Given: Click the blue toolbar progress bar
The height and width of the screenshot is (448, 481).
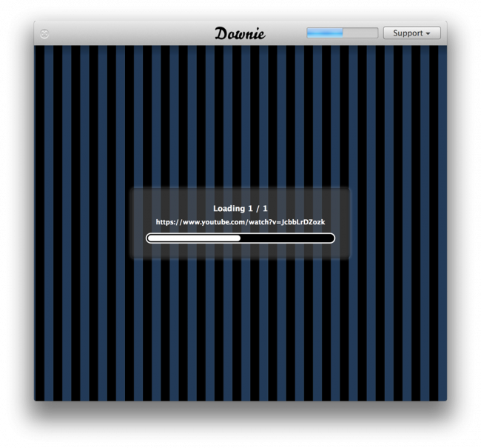Looking at the screenshot, I should click(342, 33).
